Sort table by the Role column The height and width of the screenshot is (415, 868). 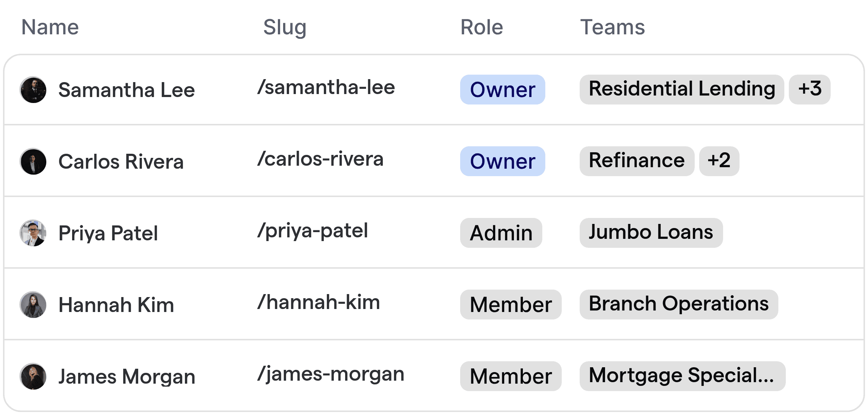(482, 27)
